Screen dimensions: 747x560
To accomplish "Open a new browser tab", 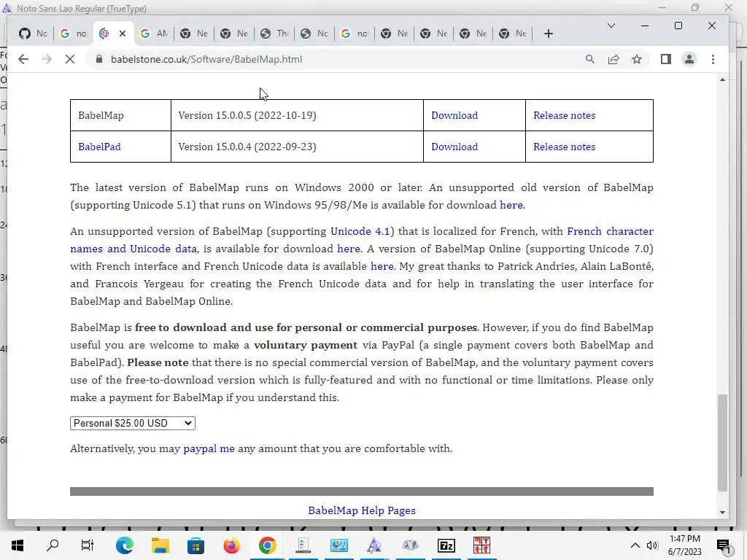I will (x=549, y=34).
